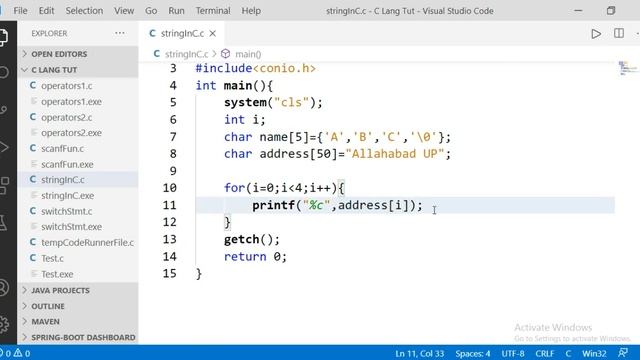Place cursor on line 8 address declaration

(337, 154)
